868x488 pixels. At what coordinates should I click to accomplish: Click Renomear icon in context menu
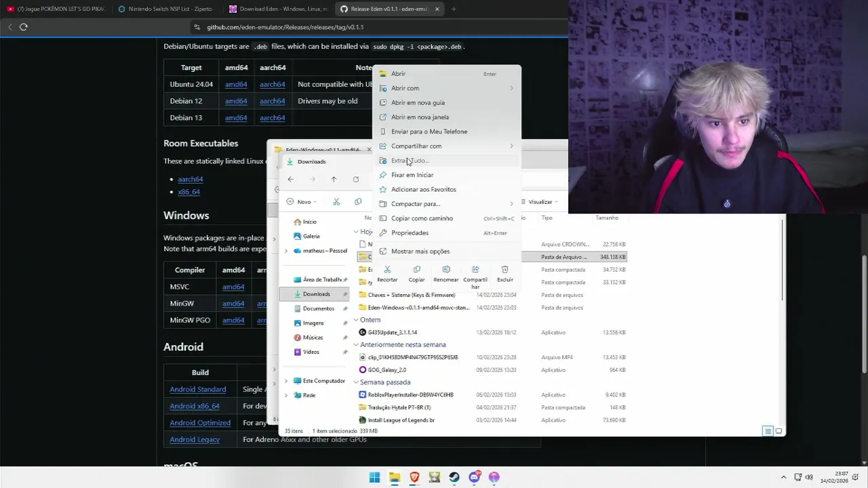click(x=446, y=270)
